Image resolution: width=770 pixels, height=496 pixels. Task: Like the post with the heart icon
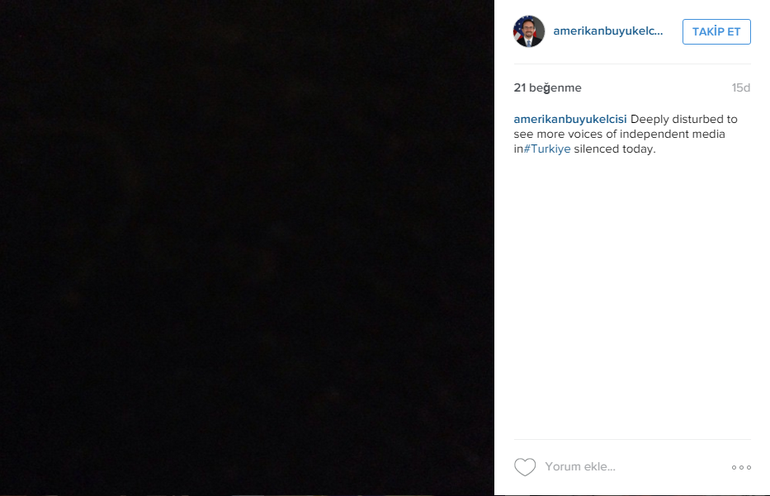(524, 467)
